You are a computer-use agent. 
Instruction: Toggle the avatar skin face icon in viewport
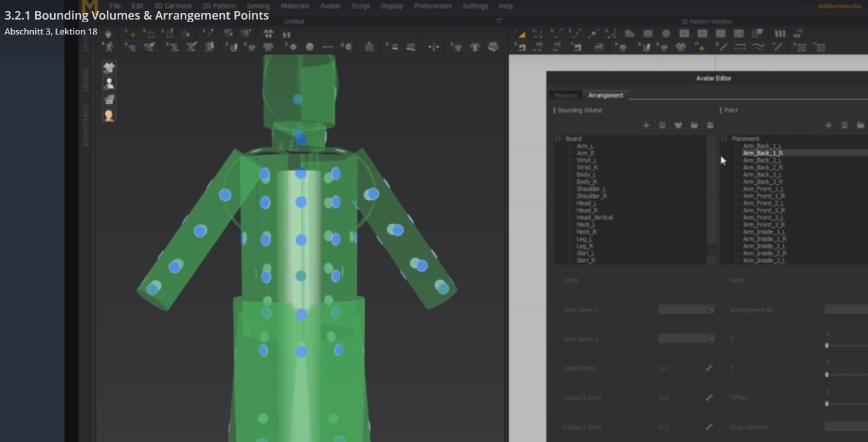tap(109, 115)
